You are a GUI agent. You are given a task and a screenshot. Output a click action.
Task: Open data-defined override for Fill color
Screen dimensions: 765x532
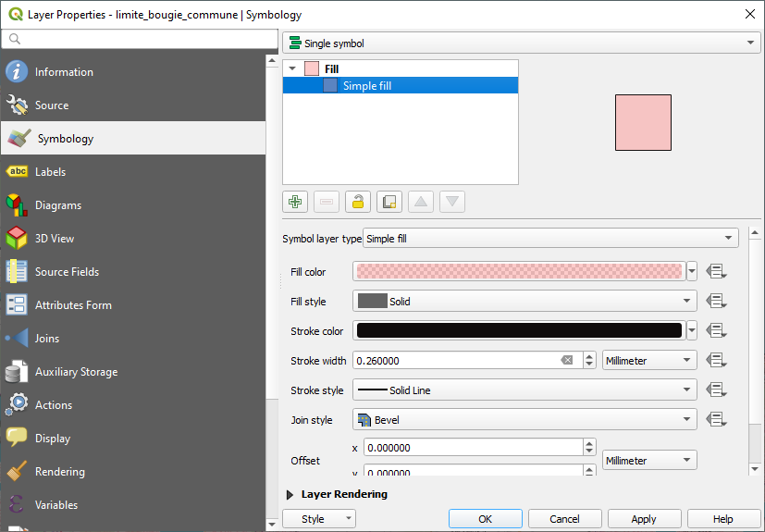pyautogui.click(x=716, y=272)
